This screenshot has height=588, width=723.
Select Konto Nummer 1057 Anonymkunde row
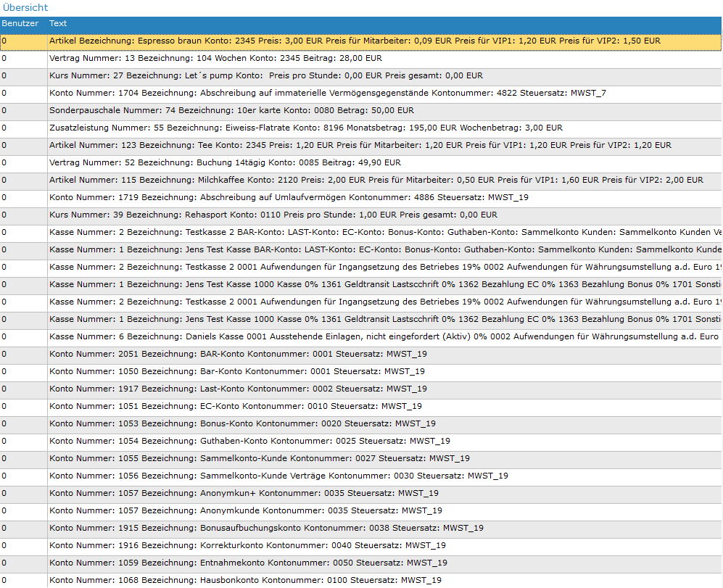[360, 511]
